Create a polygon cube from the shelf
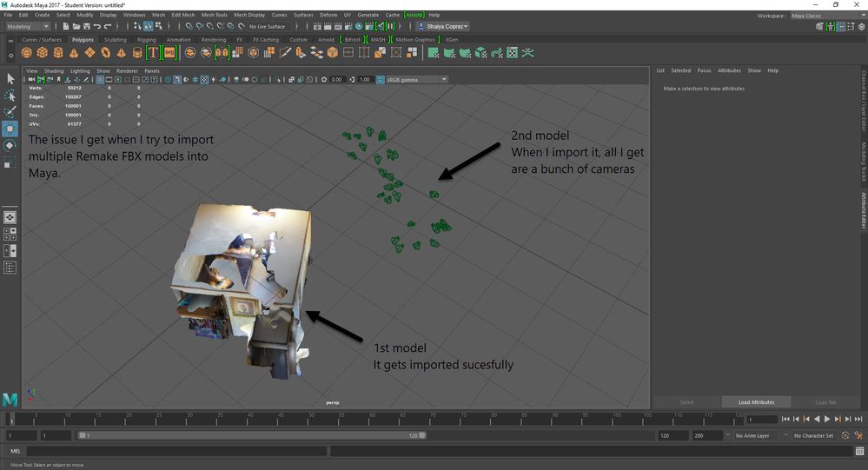The height and width of the screenshot is (470, 868). pos(42,53)
